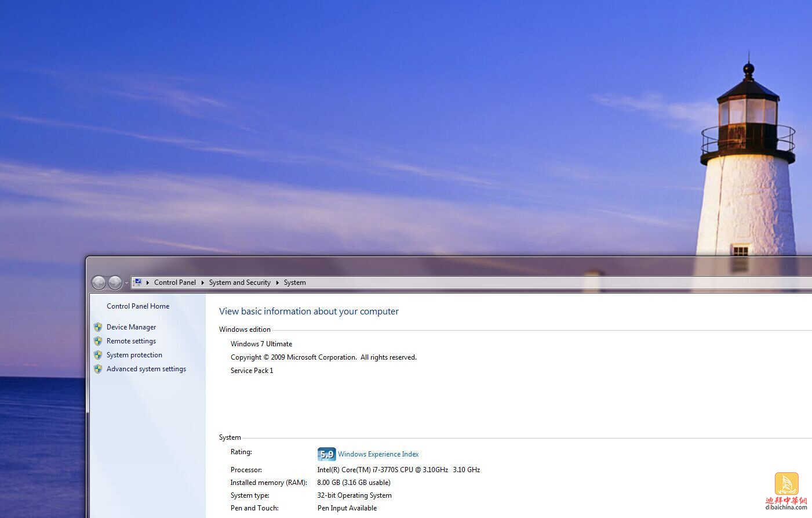This screenshot has width=812, height=518.
Task: Open the Remote settings link
Action: (131, 341)
